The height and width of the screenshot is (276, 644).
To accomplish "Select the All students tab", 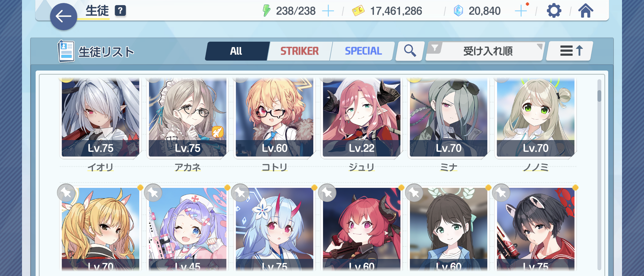I will click(236, 51).
